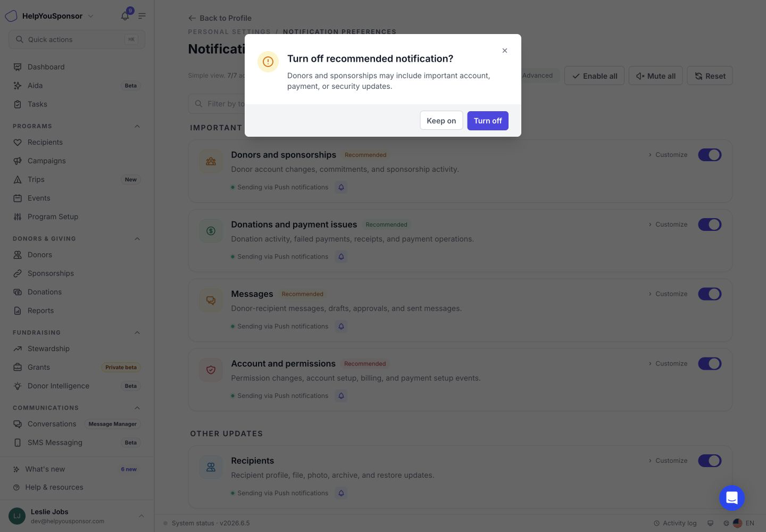Viewport: 766px width, 532px height.
Task: Toggle Donors and sponsorships notifications switch
Action: [x=710, y=155]
